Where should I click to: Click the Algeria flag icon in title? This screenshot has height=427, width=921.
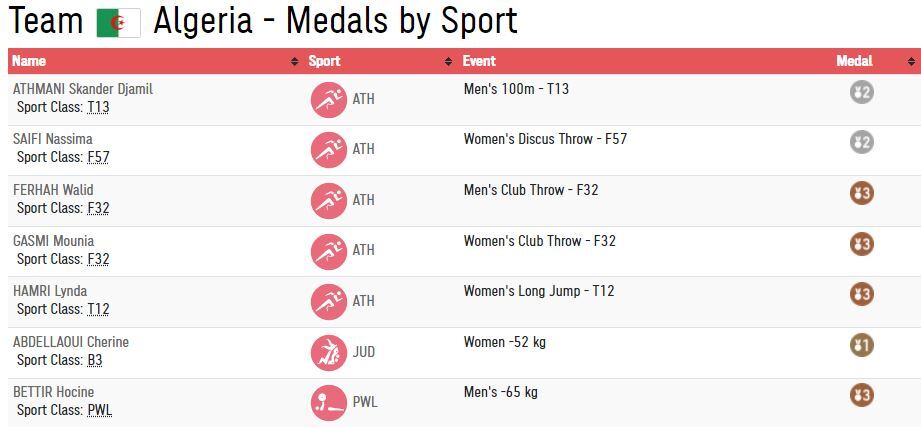pyautogui.click(x=118, y=22)
